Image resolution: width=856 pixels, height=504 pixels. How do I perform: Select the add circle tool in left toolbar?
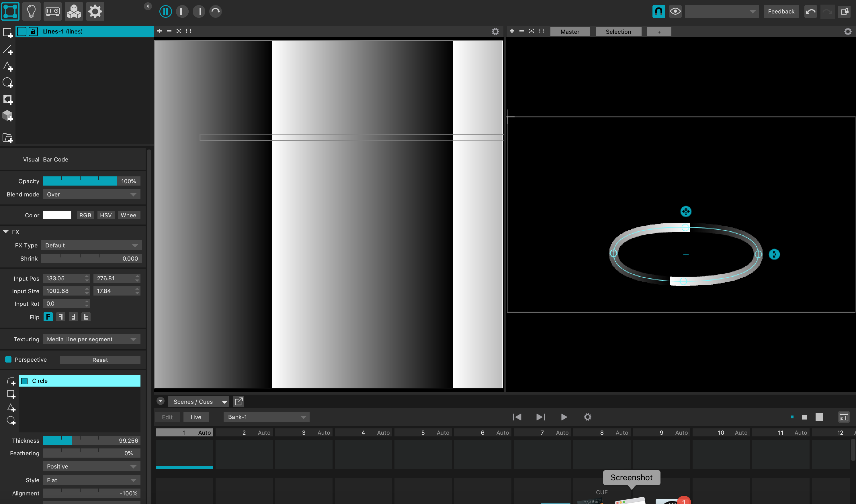[8, 82]
